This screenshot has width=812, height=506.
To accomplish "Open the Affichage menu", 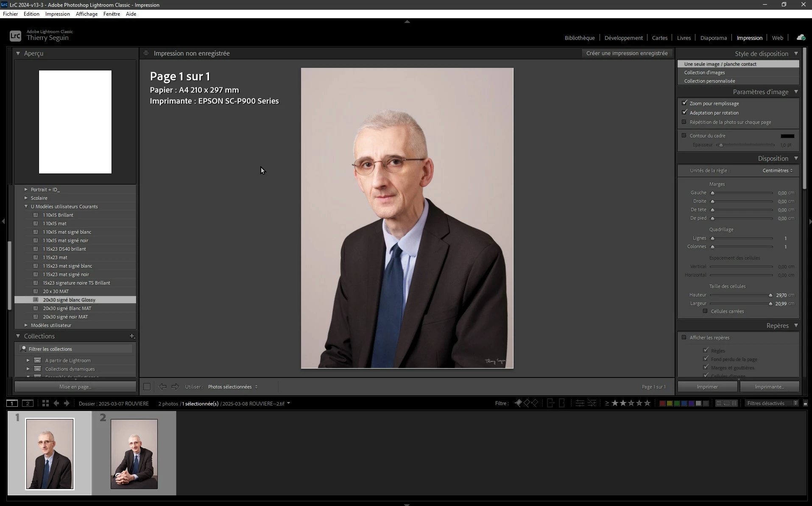I will click(87, 14).
